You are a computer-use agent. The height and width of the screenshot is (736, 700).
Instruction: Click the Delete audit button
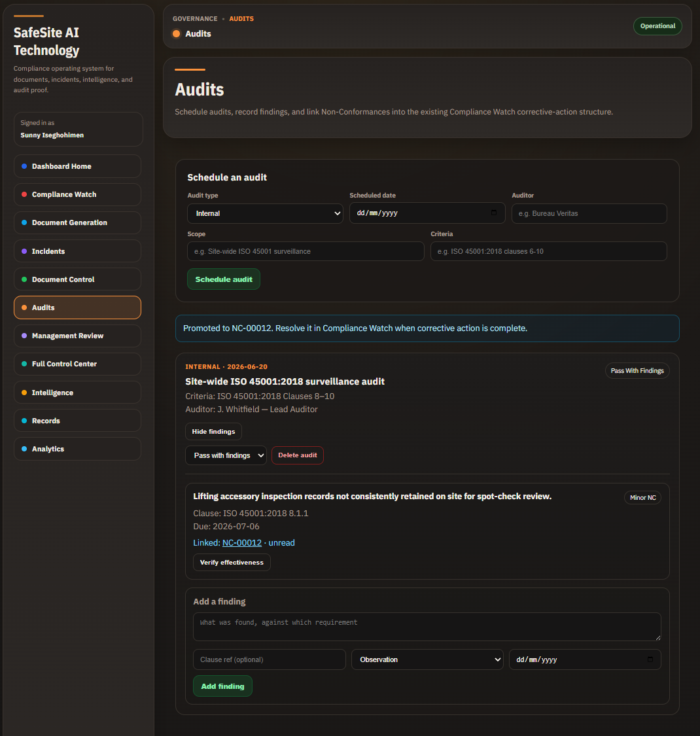[x=298, y=455]
